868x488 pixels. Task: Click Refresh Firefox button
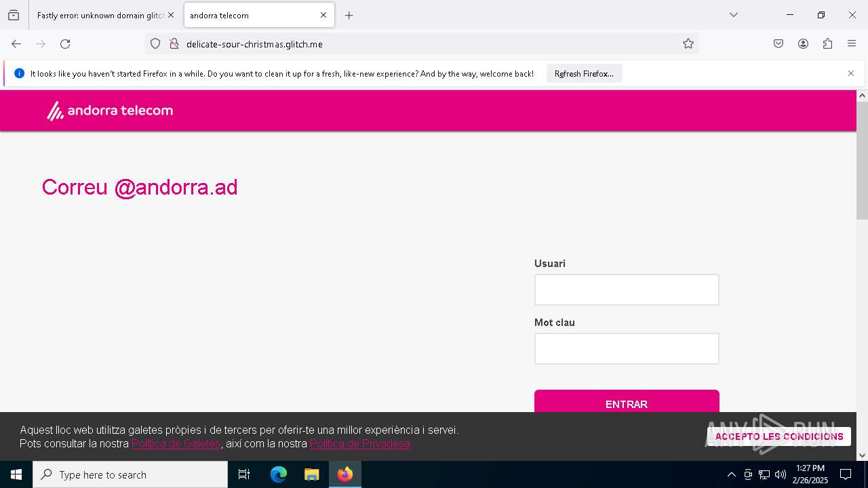(584, 73)
